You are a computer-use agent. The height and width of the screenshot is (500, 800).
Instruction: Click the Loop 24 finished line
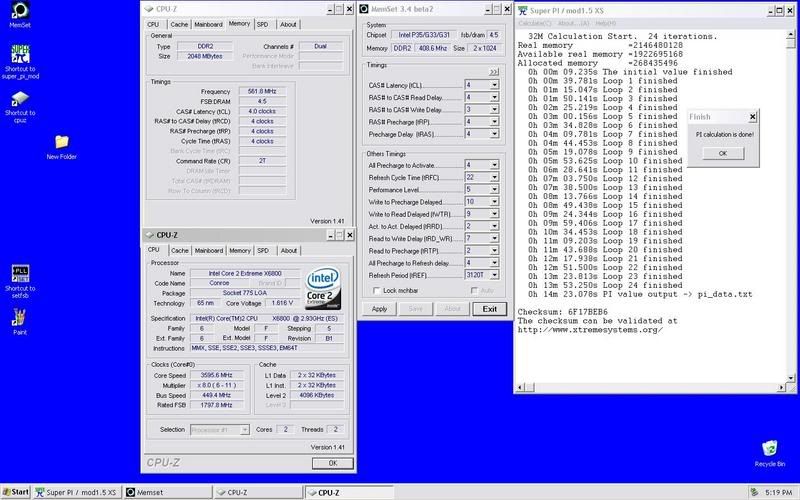603,285
